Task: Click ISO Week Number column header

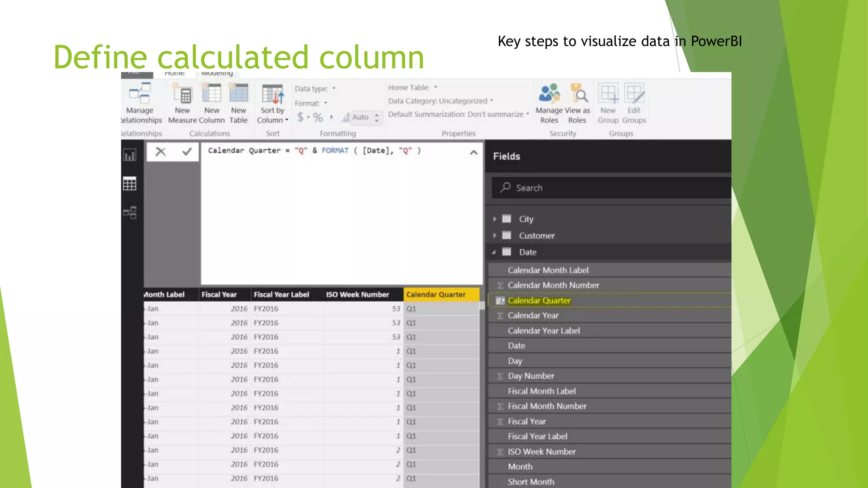Action: pos(363,294)
